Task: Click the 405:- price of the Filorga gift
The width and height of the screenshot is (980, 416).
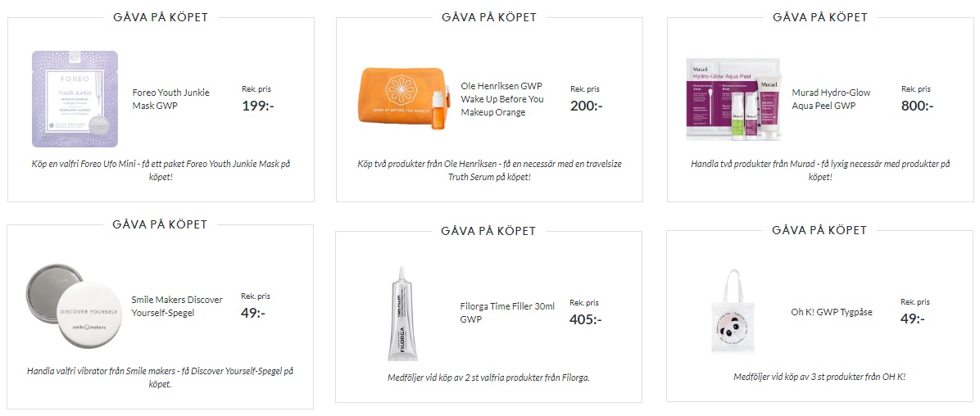Action: pos(586,320)
